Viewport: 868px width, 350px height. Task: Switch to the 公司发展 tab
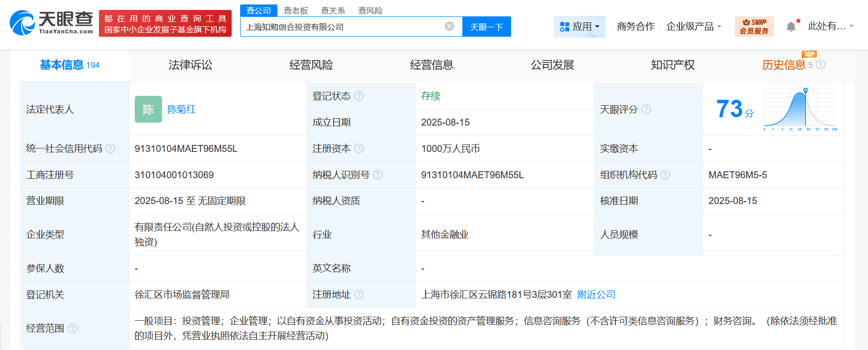click(x=552, y=65)
